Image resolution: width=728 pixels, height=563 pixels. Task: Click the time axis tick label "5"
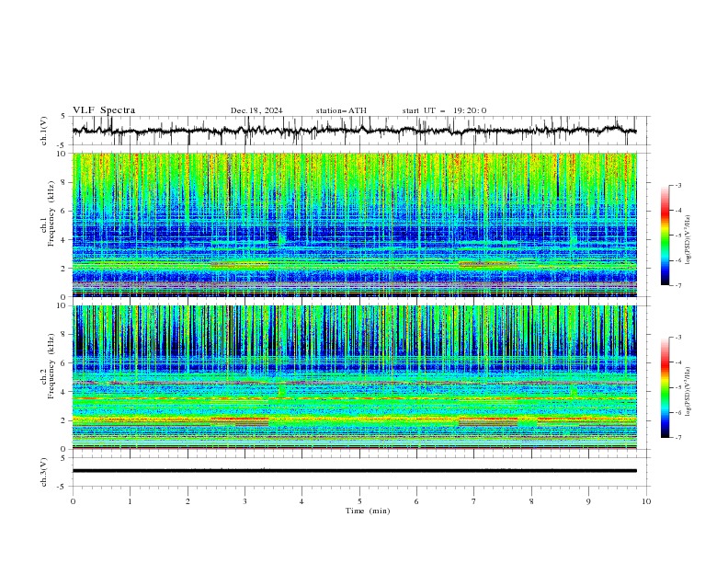pyautogui.click(x=359, y=501)
